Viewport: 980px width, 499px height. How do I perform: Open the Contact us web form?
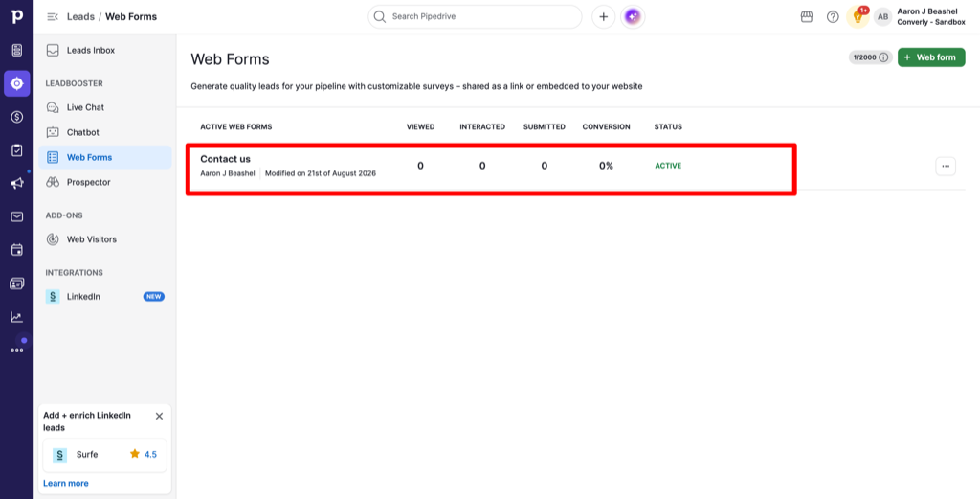[225, 159]
